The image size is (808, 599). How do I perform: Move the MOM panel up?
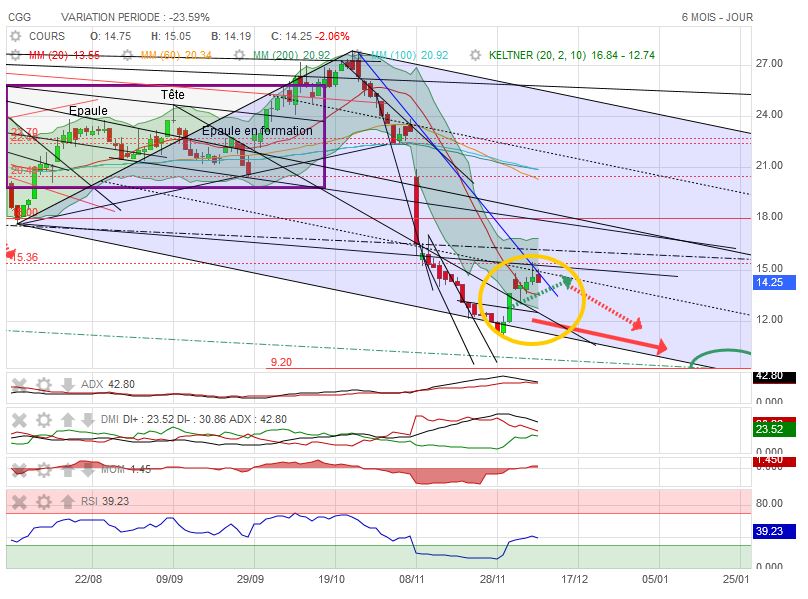(68, 470)
